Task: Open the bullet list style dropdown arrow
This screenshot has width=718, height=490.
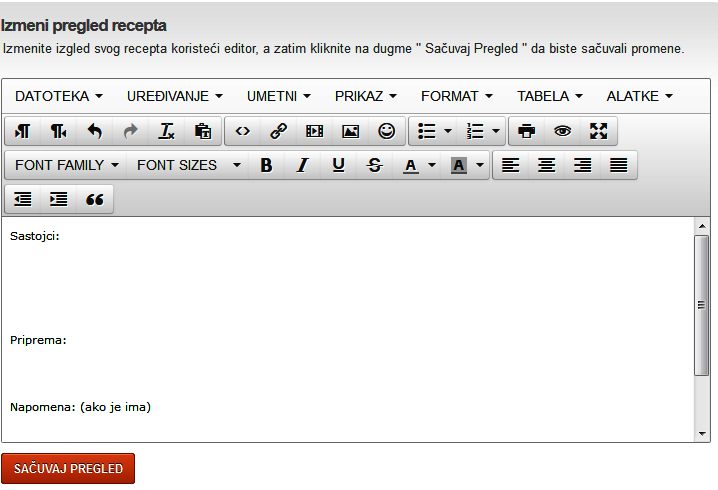Action: [447, 131]
